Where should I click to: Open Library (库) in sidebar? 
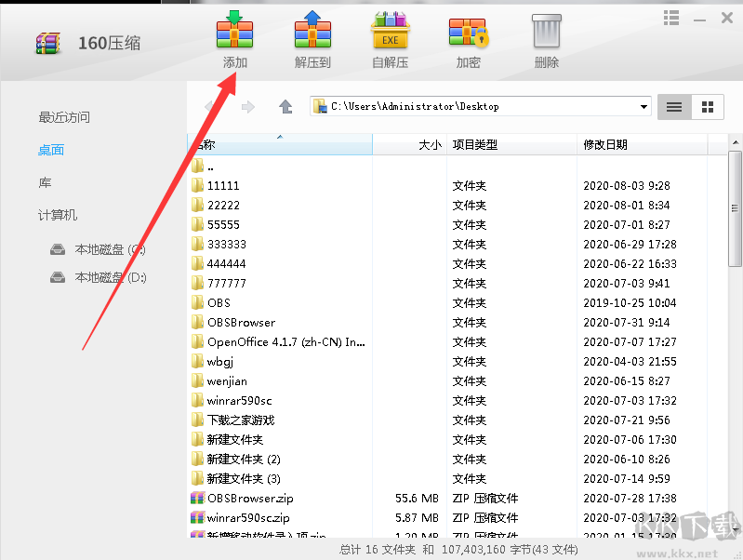pyautogui.click(x=45, y=182)
